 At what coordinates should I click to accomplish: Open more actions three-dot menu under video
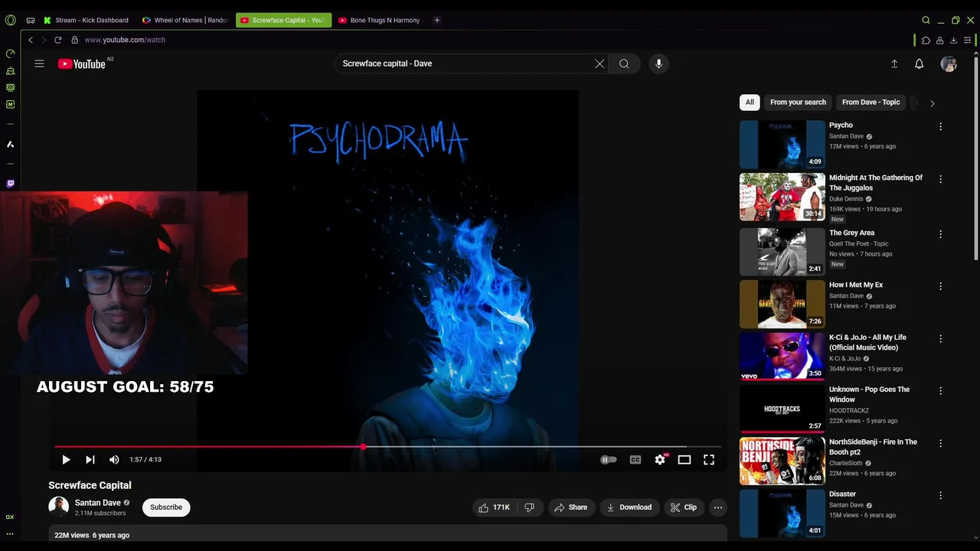click(x=717, y=507)
